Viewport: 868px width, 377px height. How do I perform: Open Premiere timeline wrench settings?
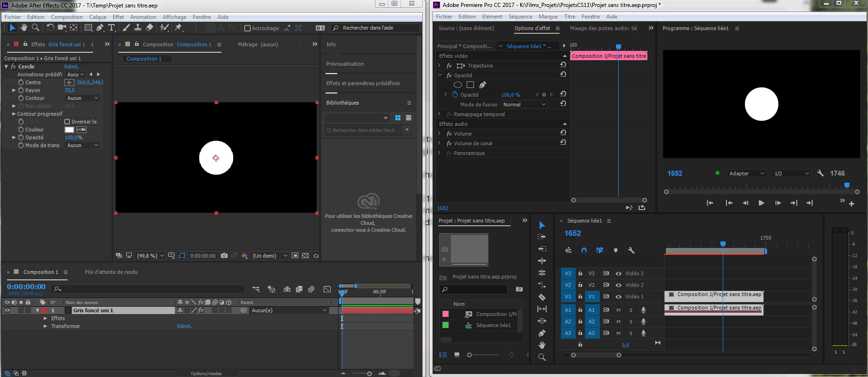point(631,250)
